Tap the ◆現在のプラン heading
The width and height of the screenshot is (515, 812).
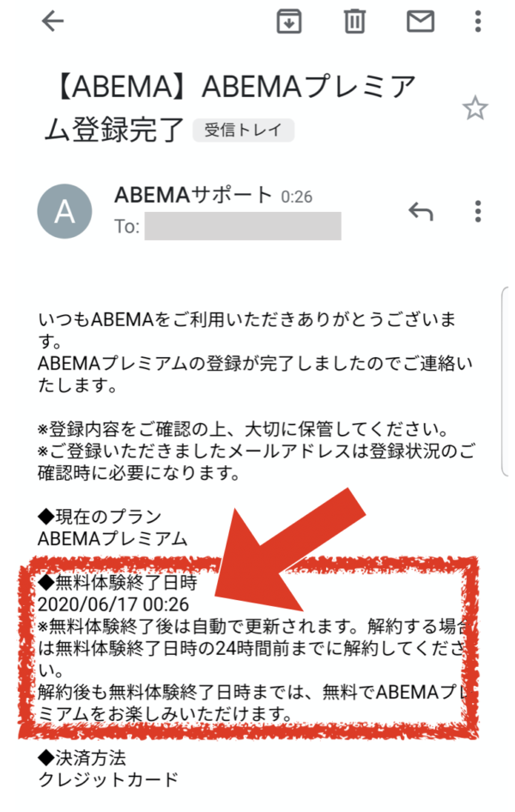tap(100, 517)
